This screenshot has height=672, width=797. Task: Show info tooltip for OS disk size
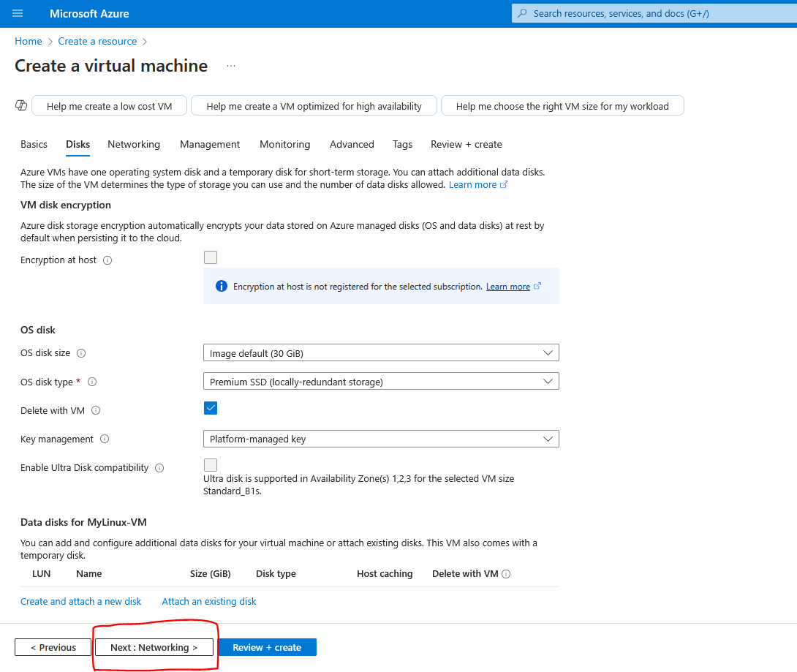[81, 353]
